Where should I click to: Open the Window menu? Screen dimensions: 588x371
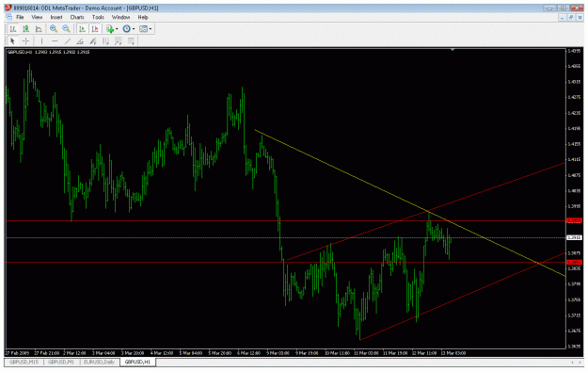point(120,17)
